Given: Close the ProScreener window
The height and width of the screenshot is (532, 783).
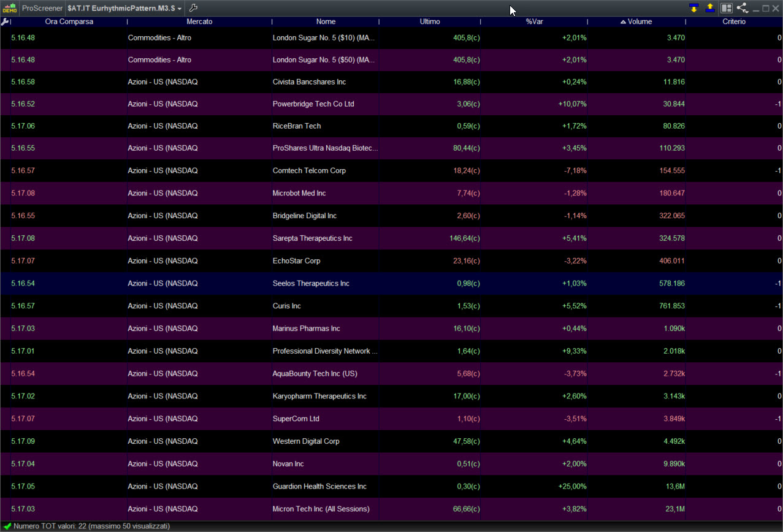Looking at the screenshot, I should [776, 9].
